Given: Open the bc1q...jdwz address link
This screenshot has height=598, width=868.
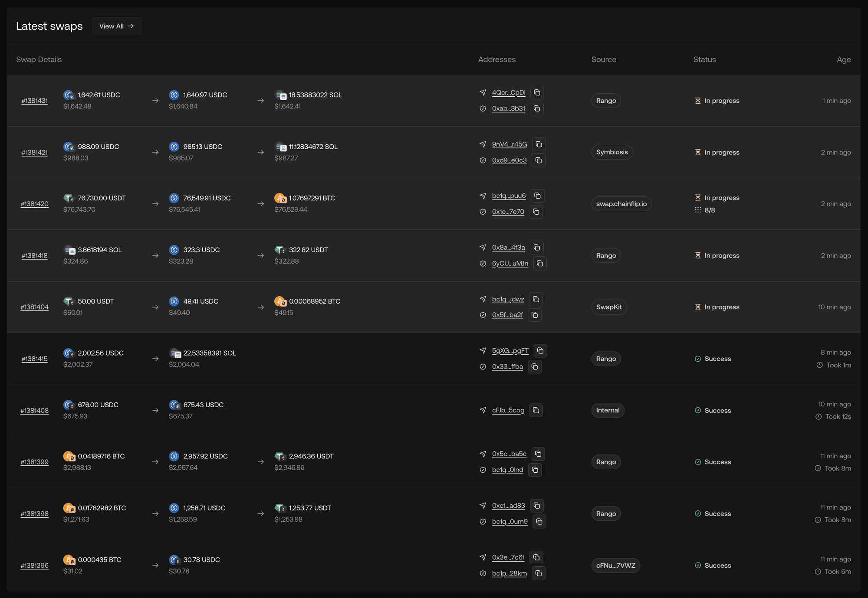Looking at the screenshot, I should tap(508, 299).
